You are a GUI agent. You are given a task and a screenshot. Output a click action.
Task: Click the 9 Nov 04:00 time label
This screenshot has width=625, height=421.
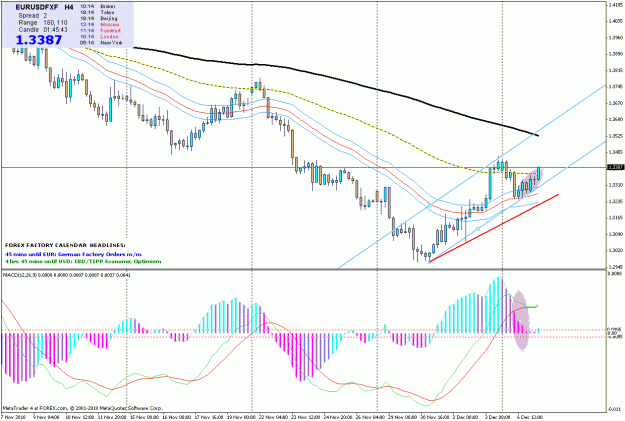pyautogui.click(x=46, y=417)
